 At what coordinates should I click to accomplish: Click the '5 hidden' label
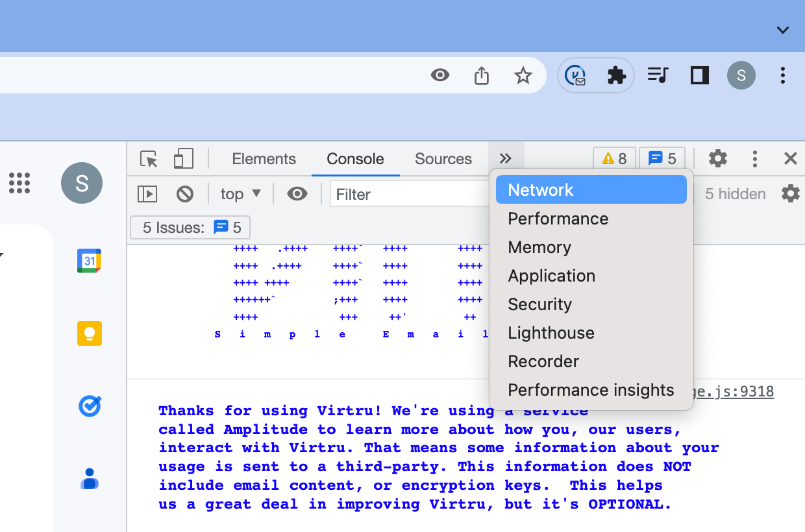[736, 194]
